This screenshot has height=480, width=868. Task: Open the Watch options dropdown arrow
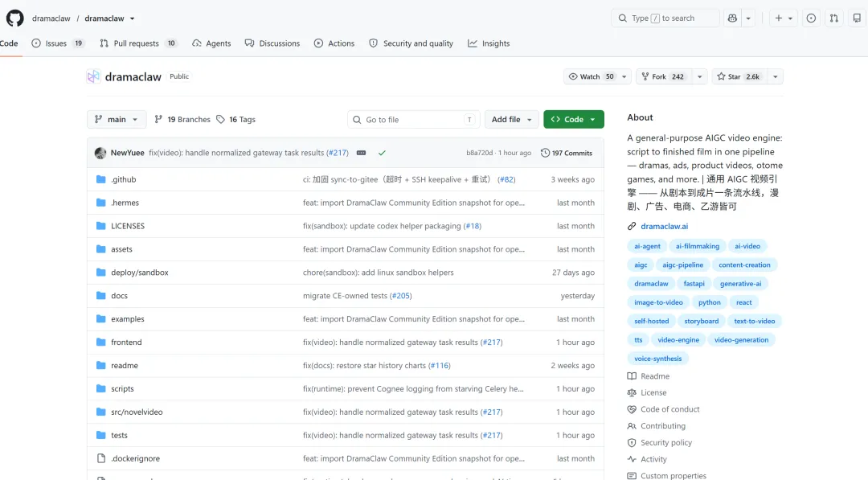624,76
